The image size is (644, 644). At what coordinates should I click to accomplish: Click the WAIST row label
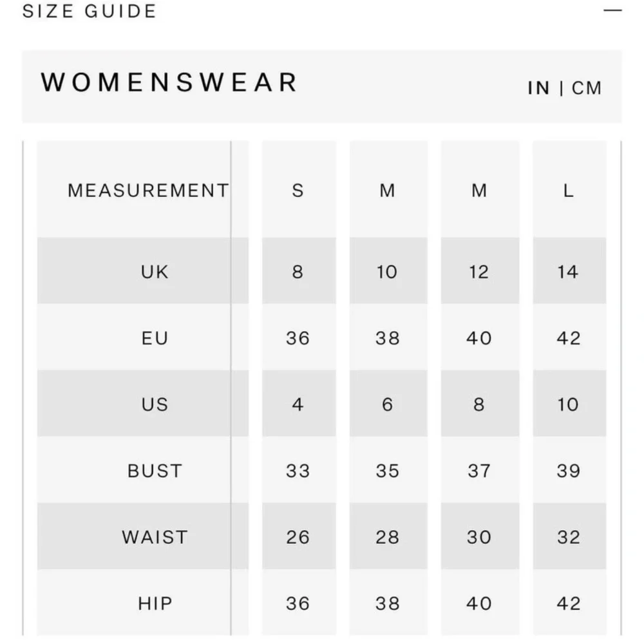155,537
